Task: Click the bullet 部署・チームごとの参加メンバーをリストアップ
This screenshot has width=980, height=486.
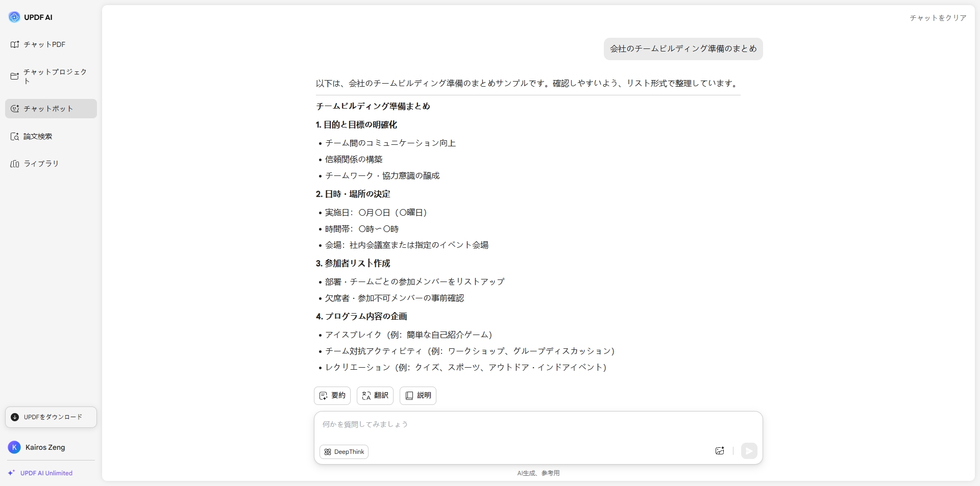Action: click(x=415, y=282)
